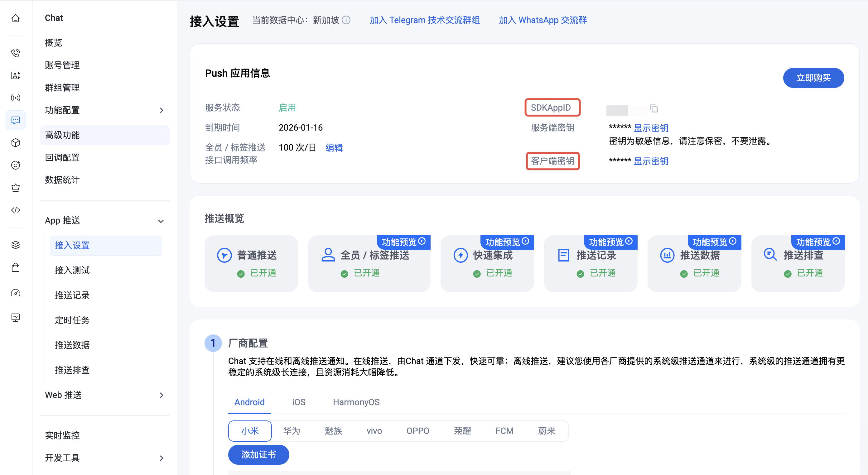The width and height of the screenshot is (868, 475).
Task: Click the 3D cube icon in rail
Action: tap(16, 143)
